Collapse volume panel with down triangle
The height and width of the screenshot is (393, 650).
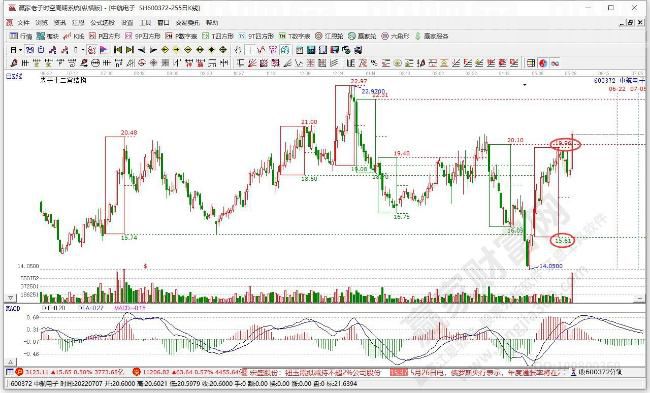click(x=10, y=298)
